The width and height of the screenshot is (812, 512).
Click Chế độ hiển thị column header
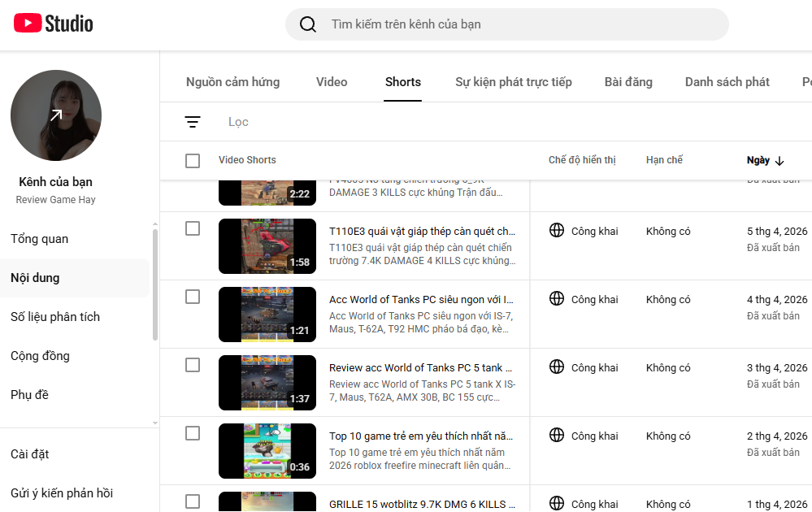[582, 160]
